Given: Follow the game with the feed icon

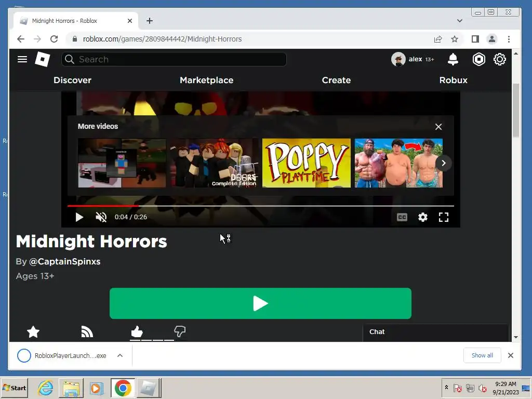Looking at the screenshot, I should click(87, 332).
